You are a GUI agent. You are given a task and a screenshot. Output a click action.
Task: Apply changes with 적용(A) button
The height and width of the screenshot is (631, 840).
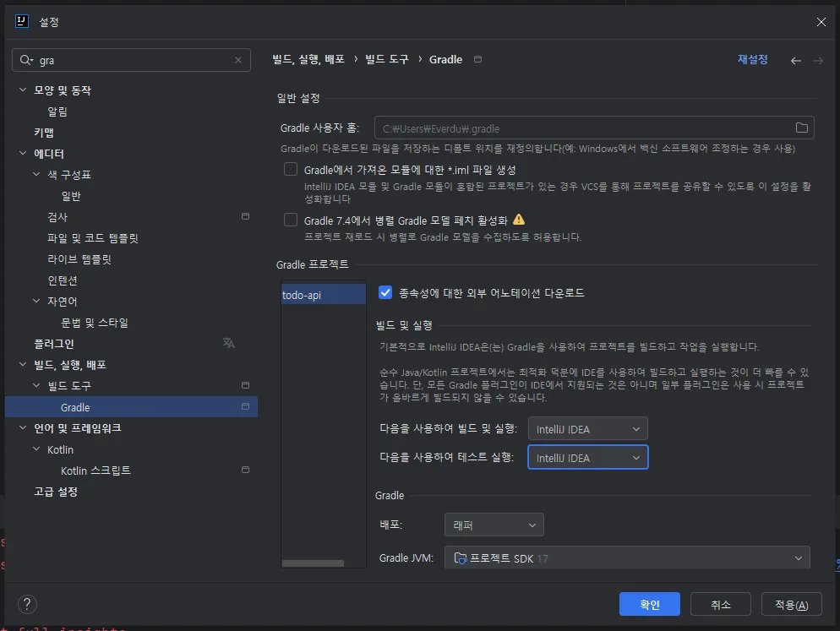tap(791, 604)
